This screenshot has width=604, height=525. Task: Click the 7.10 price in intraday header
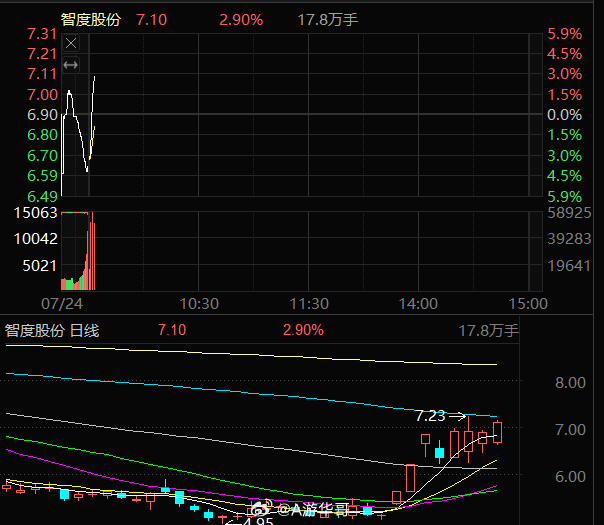click(x=151, y=20)
